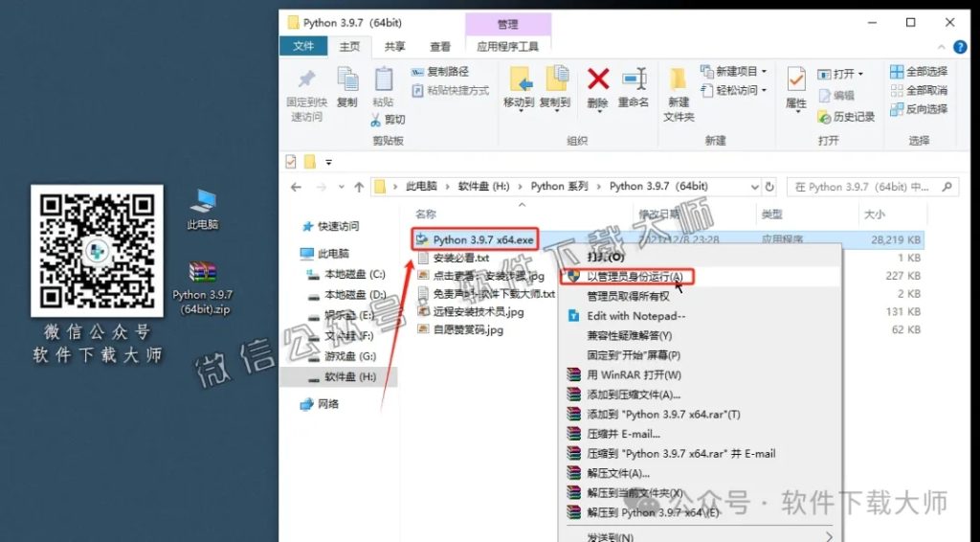Viewport: 980px width, 542px height.
Task: Open Easy access (轻松访问) dropdown
Action: click(x=733, y=91)
